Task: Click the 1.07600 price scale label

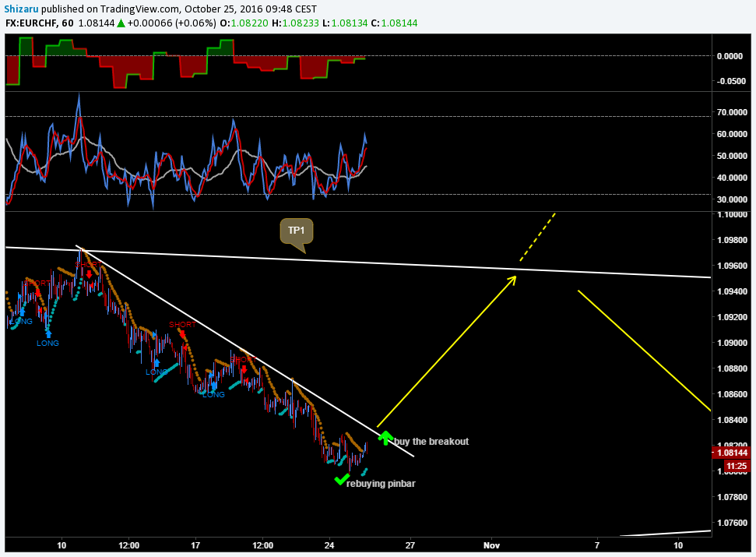Action: pyautogui.click(x=732, y=523)
